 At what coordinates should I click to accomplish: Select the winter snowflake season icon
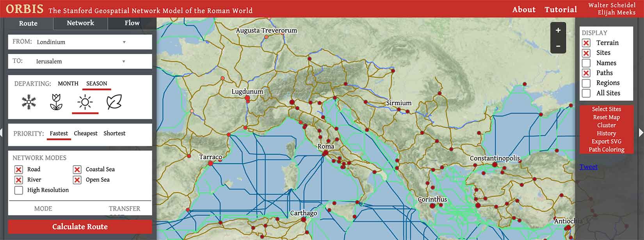click(28, 102)
